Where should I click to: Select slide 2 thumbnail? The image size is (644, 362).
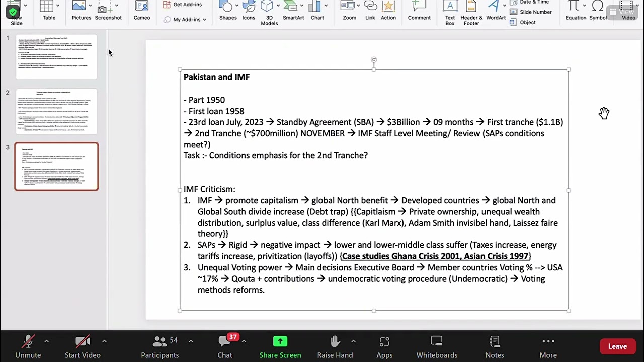56,112
